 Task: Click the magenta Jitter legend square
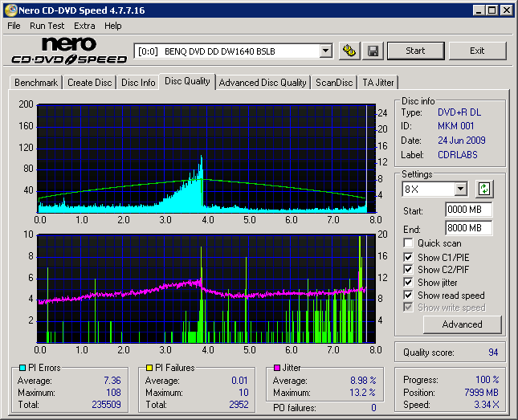point(277,368)
